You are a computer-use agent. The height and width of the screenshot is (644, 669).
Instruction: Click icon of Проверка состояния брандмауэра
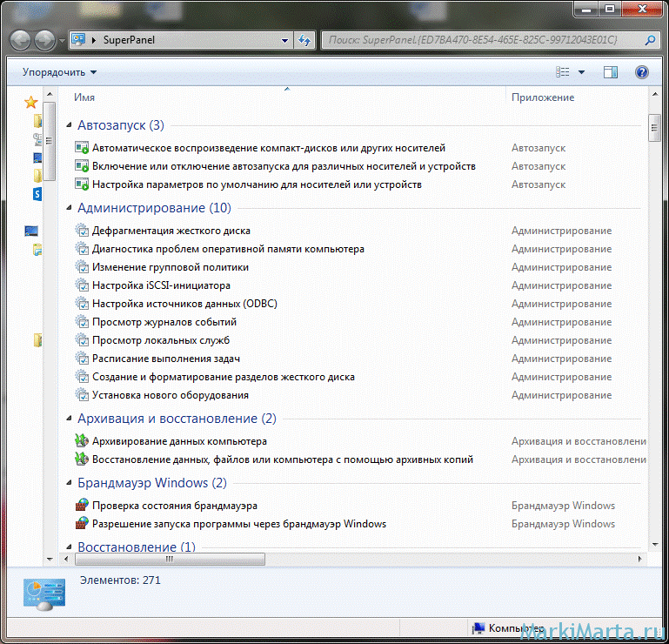(x=82, y=506)
